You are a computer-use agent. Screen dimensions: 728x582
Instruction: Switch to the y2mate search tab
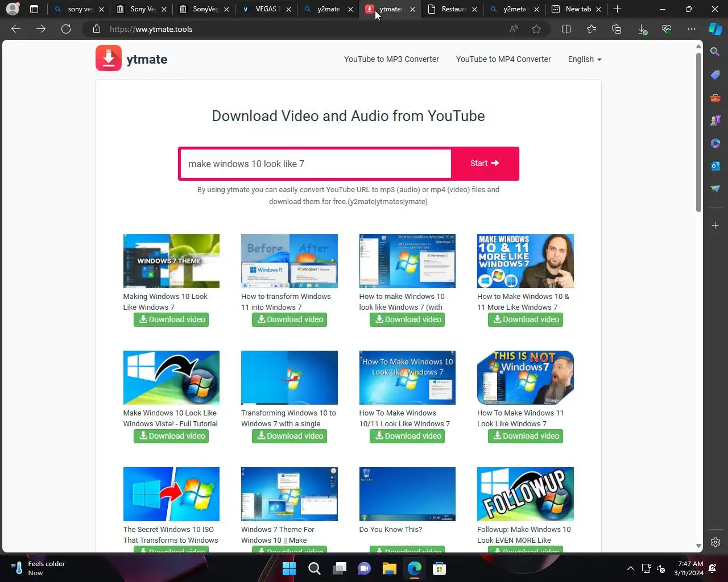click(329, 9)
